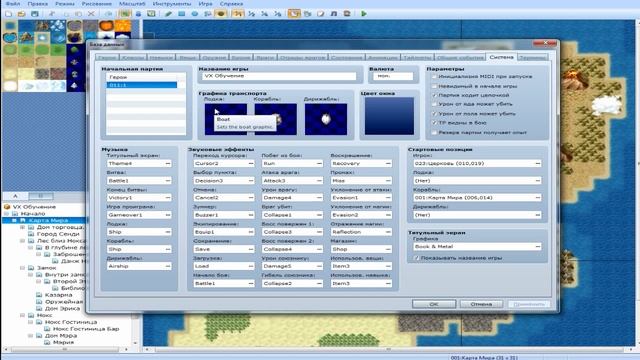Select the Shadow Pen tool
This screenshot has width=640, height=360.
221,14
